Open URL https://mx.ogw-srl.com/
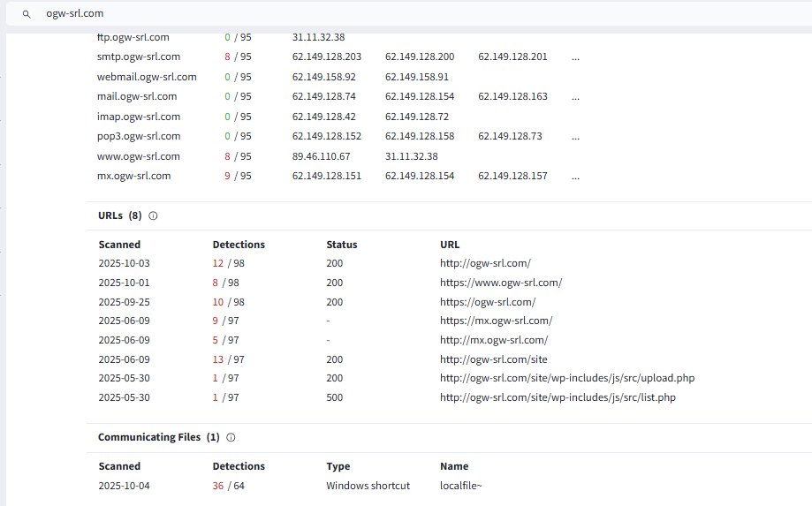 click(x=496, y=321)
